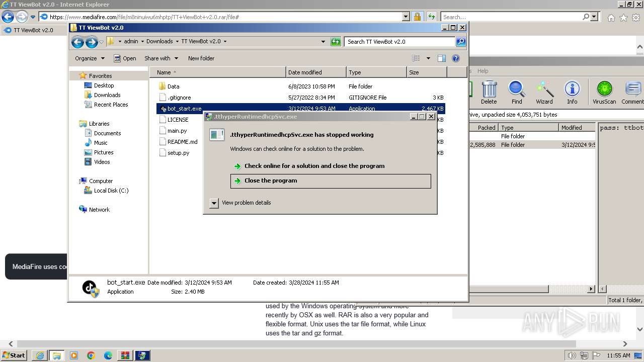Viewport: 644px width, 362px height.
Task: Open WinRAR Help menu
Action: tap(482, 71)
